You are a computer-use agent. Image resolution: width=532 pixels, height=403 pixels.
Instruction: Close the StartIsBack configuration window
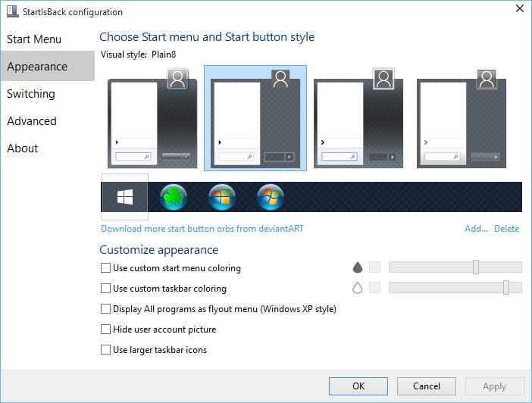pyautogui.click(x=519, y=8)
